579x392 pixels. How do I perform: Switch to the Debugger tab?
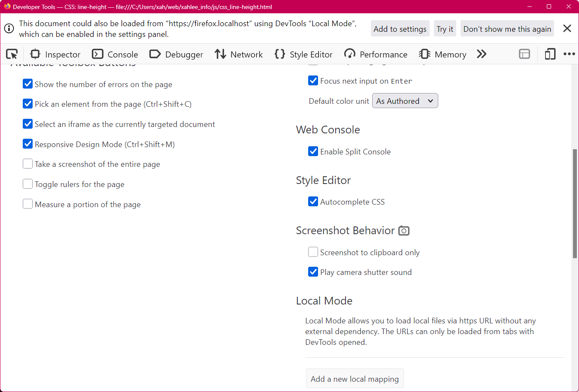coord(176,54)
